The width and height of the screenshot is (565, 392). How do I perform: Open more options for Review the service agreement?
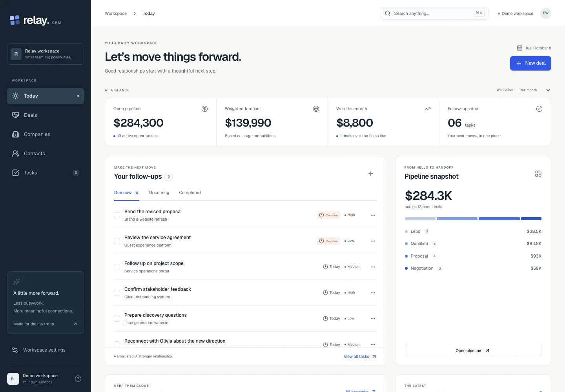(x=373, y=241)
